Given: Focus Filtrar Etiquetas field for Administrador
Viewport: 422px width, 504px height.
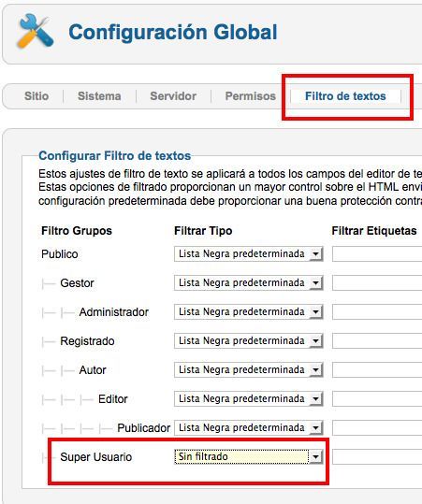Looking at the screenshot, I should pyautogui.click(x=377, y=311).
